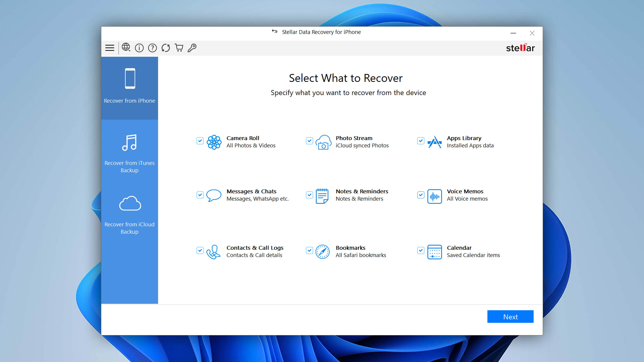Screen dimensions: 644x362
Task: Uncheck the Bookmarks checkbox
Action: pyautogui.click(x=309, y=250)
